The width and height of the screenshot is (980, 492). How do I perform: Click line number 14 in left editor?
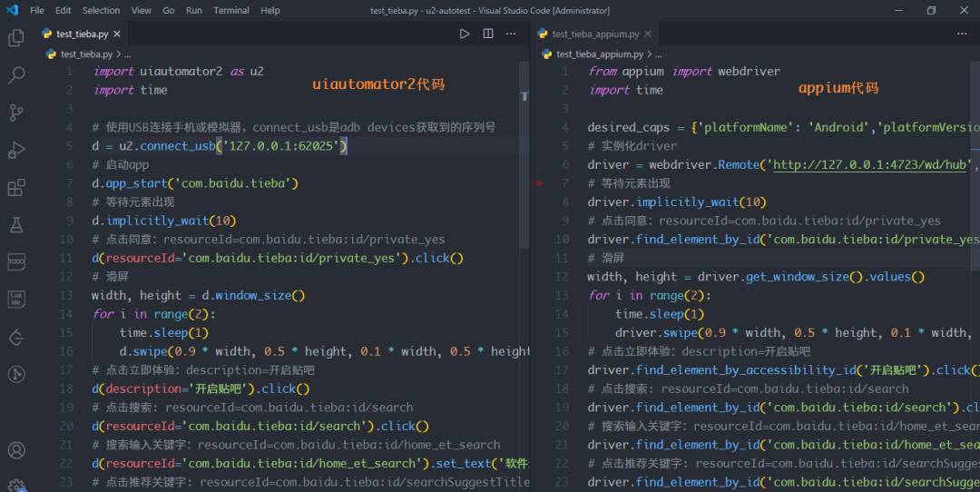[66, 314]
